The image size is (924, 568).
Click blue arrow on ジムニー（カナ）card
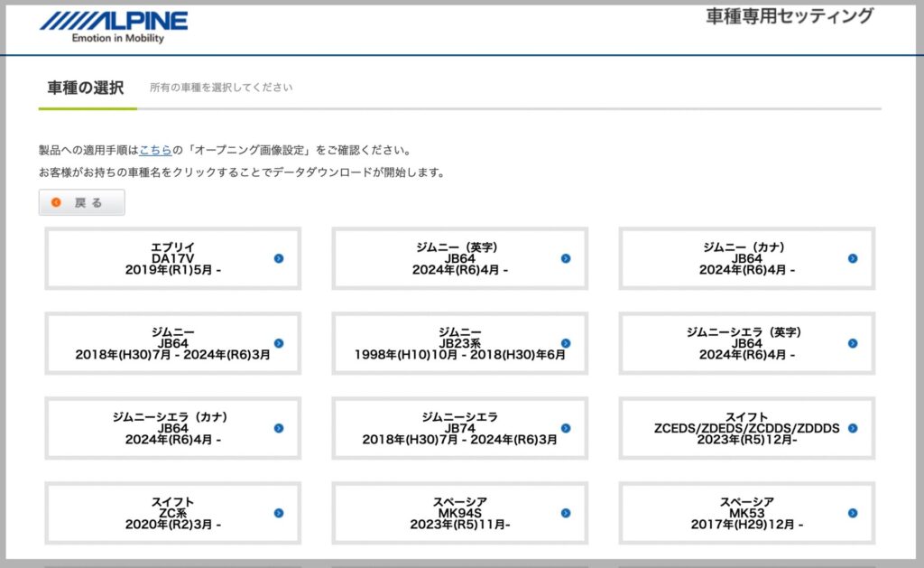point(853,258)
